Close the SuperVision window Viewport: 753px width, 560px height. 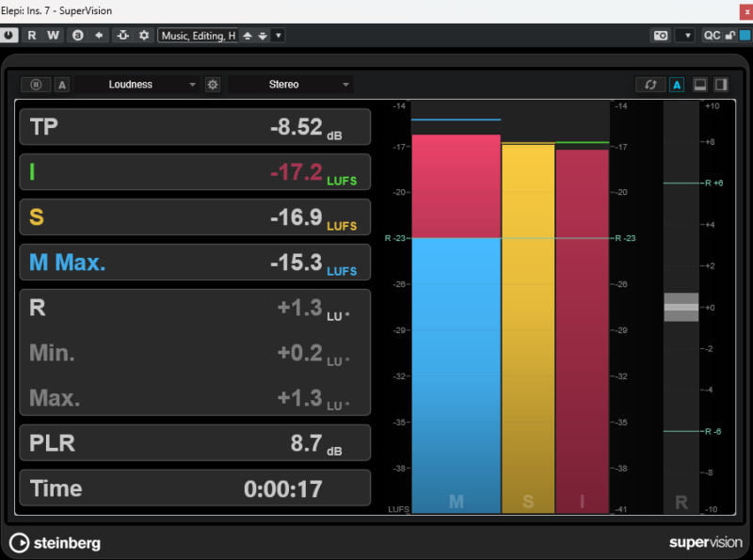coord(746,11)
